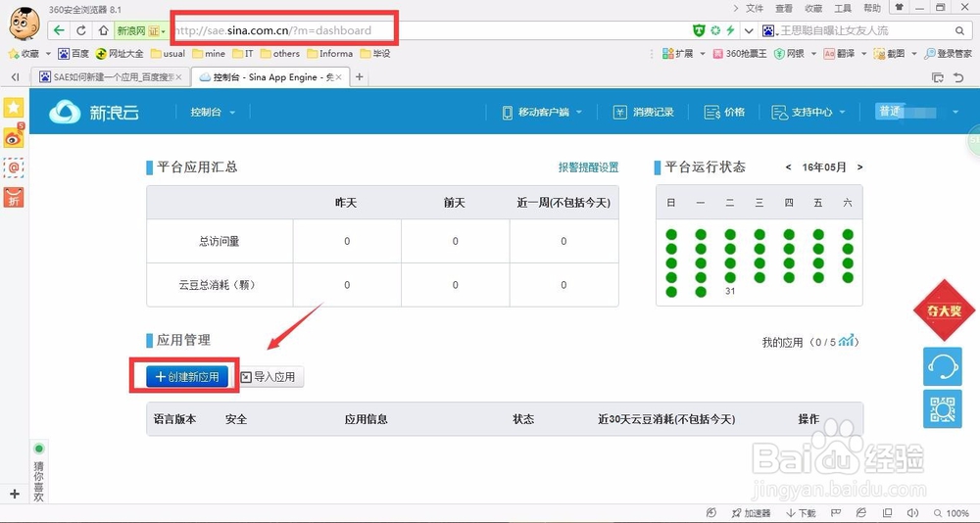Open 消费记录 in the header
The width and height of the screenshot is (980, 523).
(x=643, y=112)
